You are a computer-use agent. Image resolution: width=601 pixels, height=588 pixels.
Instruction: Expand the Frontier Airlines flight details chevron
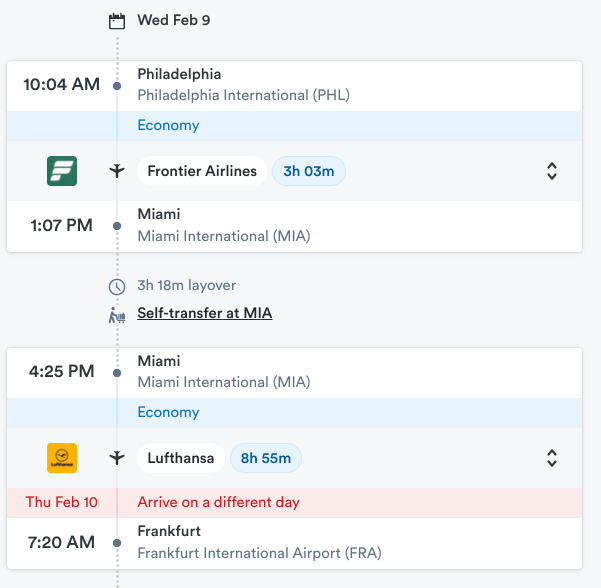[552, 171]
